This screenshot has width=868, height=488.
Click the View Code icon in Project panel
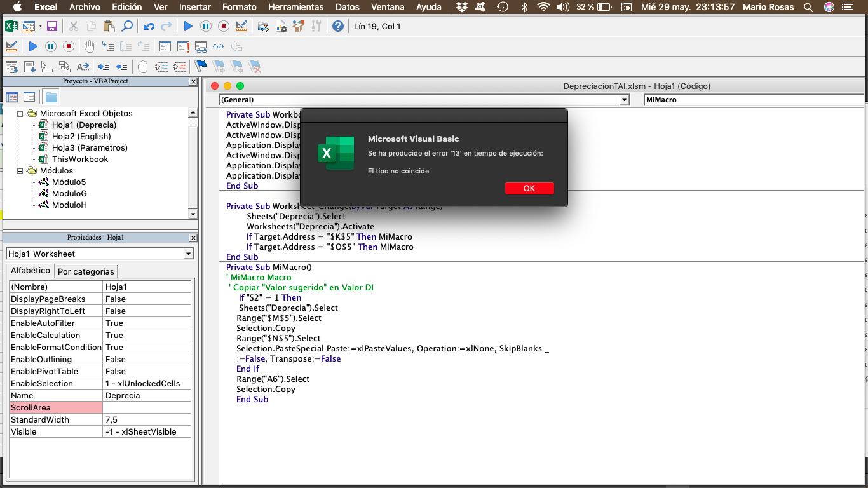(12, 97)
